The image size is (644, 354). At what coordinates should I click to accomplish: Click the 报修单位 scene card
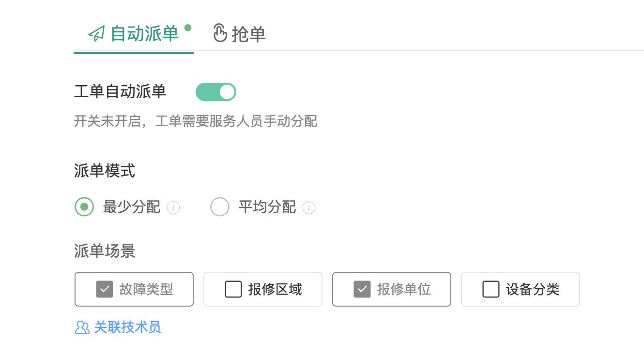click(392, 289)
